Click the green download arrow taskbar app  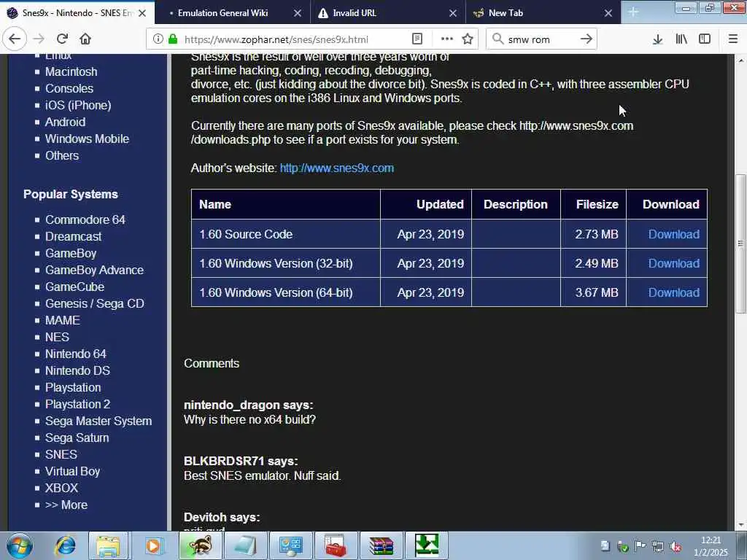coord(426,545)
